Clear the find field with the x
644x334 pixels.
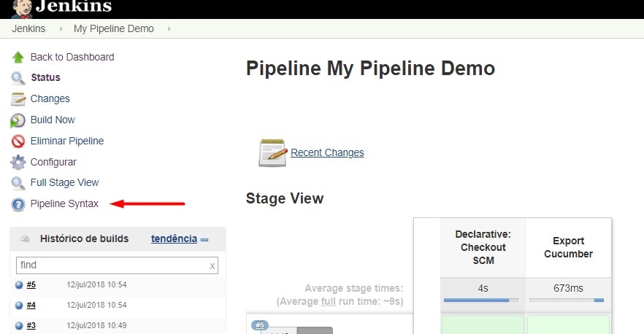[x=212, y=266]
